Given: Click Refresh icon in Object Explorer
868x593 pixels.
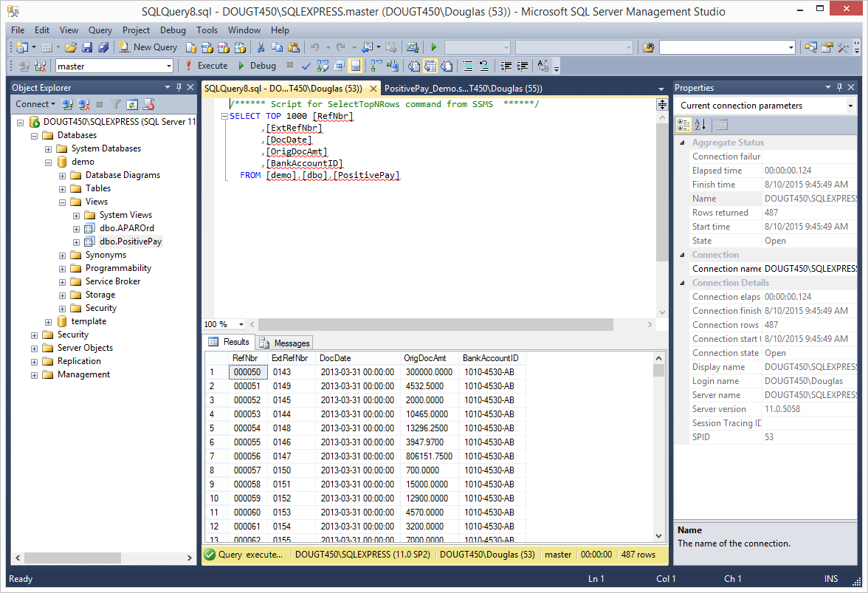Looking at the screenshot, I should [x=132, y=104].
